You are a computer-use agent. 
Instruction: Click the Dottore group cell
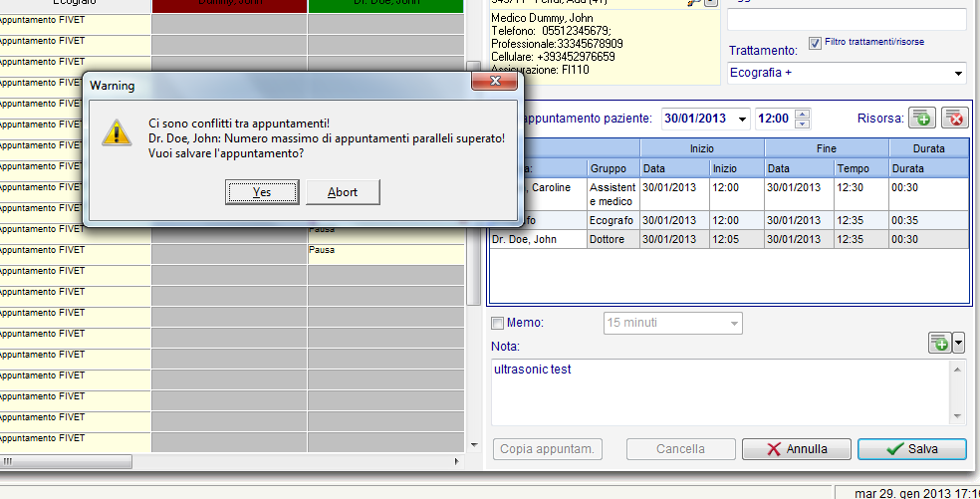(x=612, y=239)
